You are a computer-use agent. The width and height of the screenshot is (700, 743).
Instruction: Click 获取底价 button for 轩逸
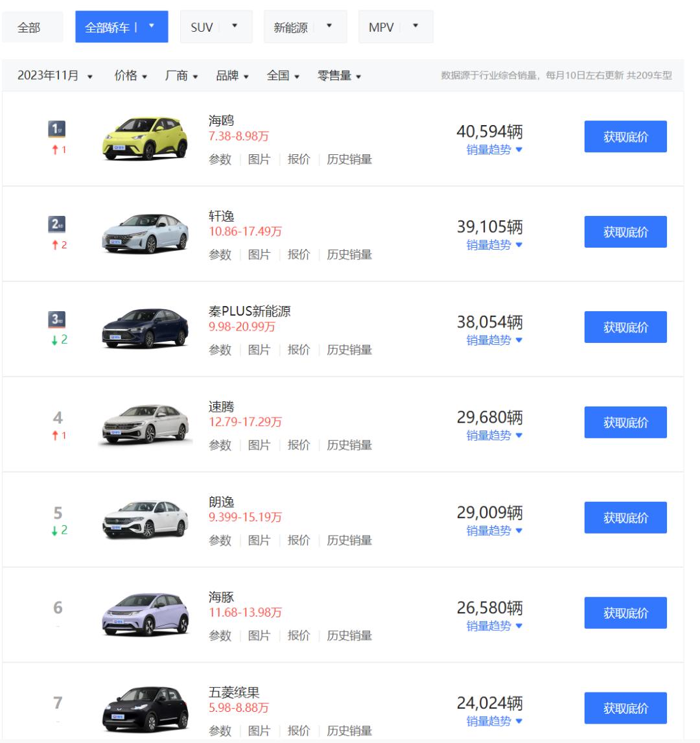(625, 232)
